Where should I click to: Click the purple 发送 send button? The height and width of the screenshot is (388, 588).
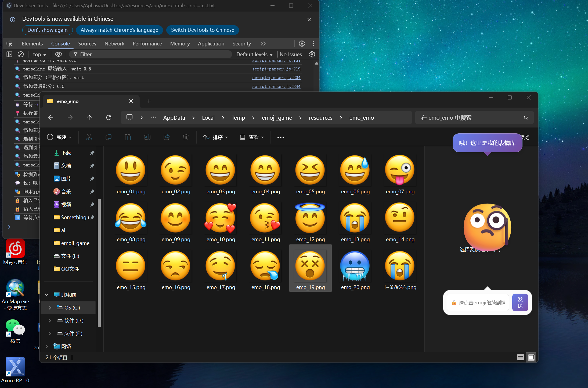point(520,302)
